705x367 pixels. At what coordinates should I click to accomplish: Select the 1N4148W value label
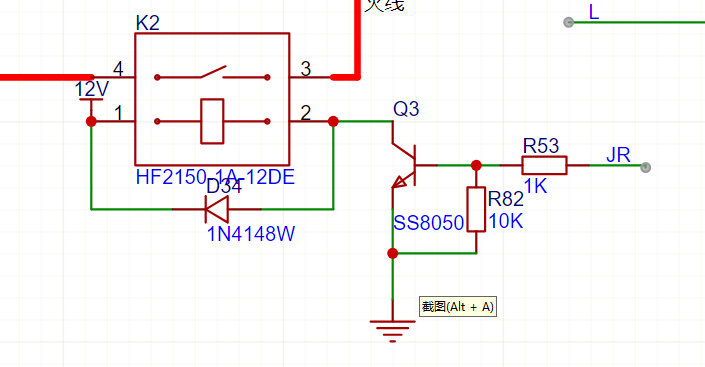[x=251, y=234]
